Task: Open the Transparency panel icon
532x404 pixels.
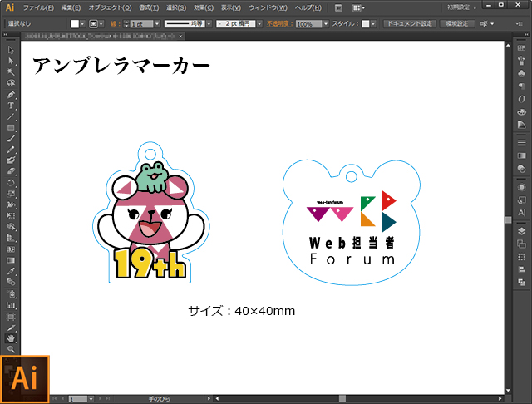Action: tap(521, 169)
